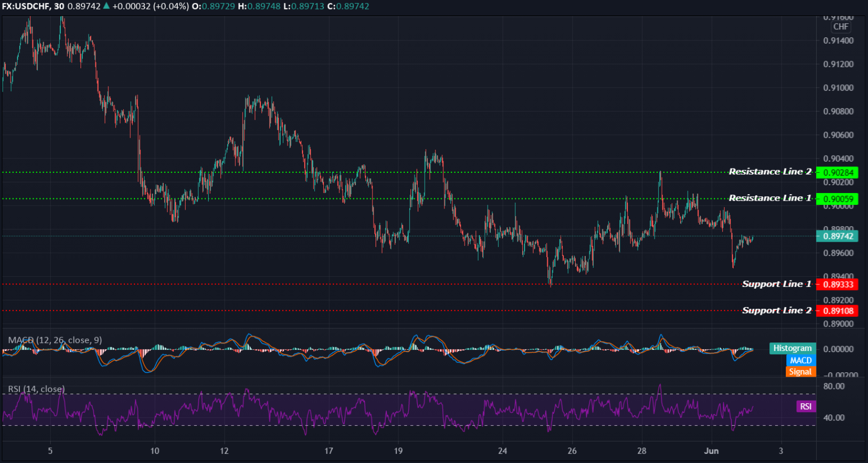Viewport: 868px width, 463px height.
Task: Click the red 0.89333 price tag
Action: [x=837, y=284]
